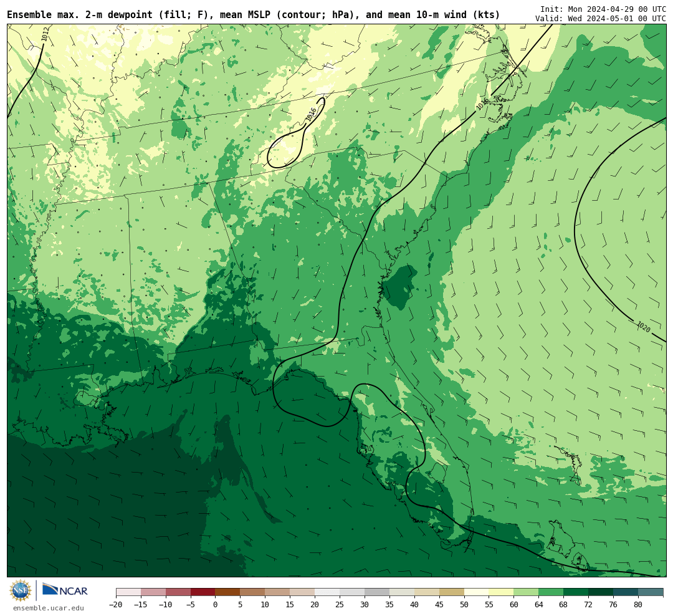This screenshot has height=616, width=673.
Task: Pick the pale yellow swatch between 50 and 55
Action: click(477, 592)
